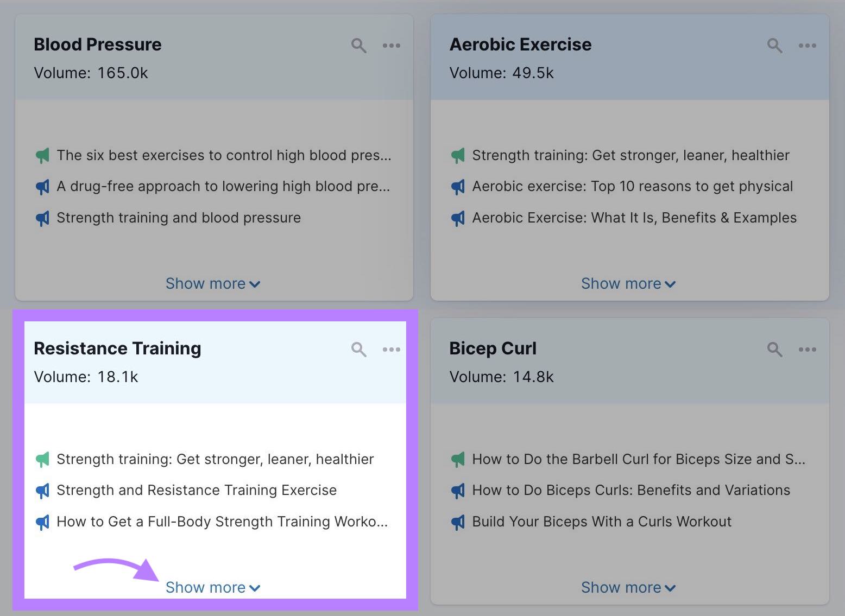Screen dimensions: 845x616
Task: Open the search icon on Aerobic Exercise card
Action: click(774, 46)
